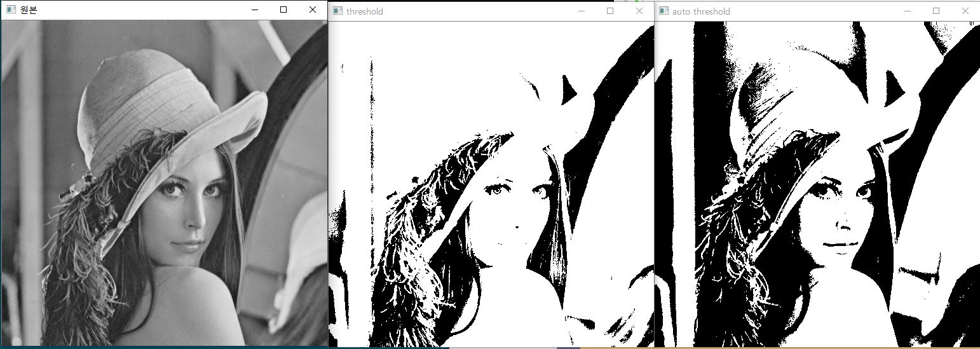The width and height of the screenshot is (980, 349).
Task: Click the grayscale image in the 원본 window
Action: click(164, 182)
